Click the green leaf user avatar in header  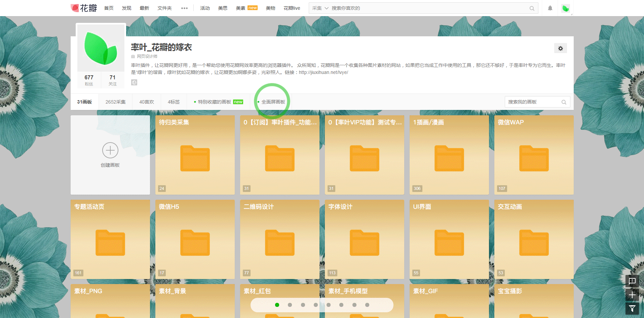click(x=565, y=8)
